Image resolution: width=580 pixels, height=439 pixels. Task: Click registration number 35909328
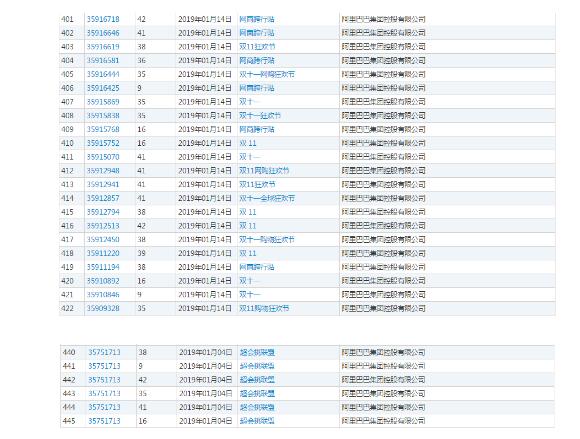103,308
